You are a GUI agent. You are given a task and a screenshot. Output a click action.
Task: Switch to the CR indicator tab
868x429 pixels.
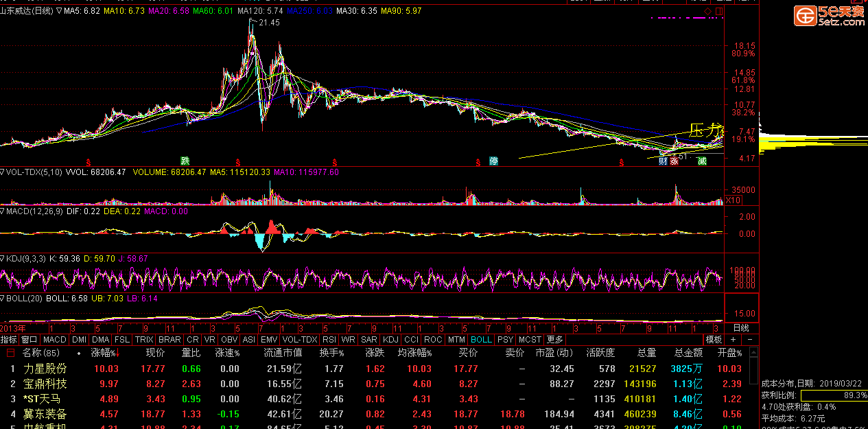193,339
